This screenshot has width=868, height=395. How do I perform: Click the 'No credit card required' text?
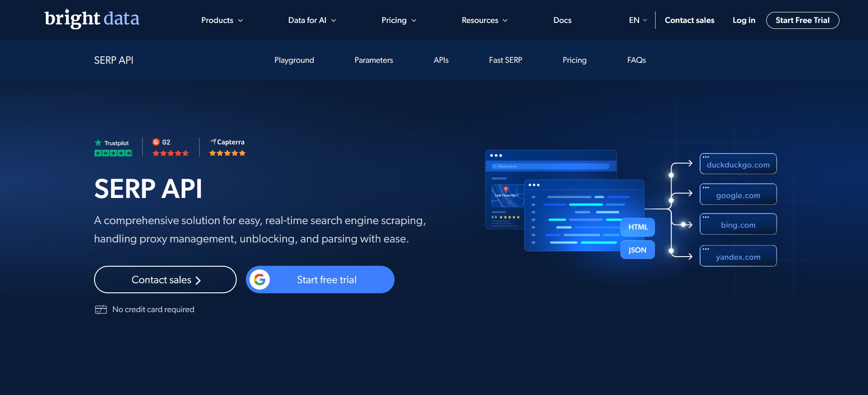pyautogui.click(x=153, y=309)
